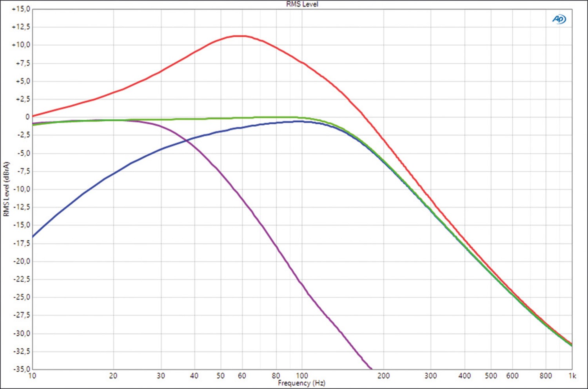Screen dimensions: 588x389
Task: Click the green curve at 60 Hz
Action: click(x=242, y=118)
